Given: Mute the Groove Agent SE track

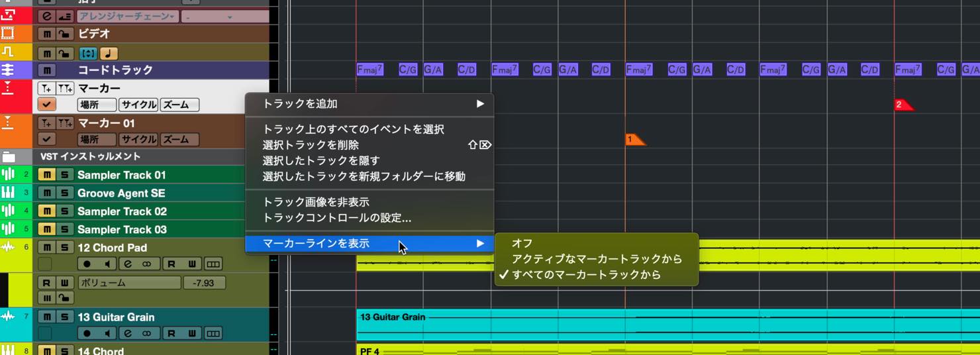Looking at the screenshot, I should click(46, 193).
